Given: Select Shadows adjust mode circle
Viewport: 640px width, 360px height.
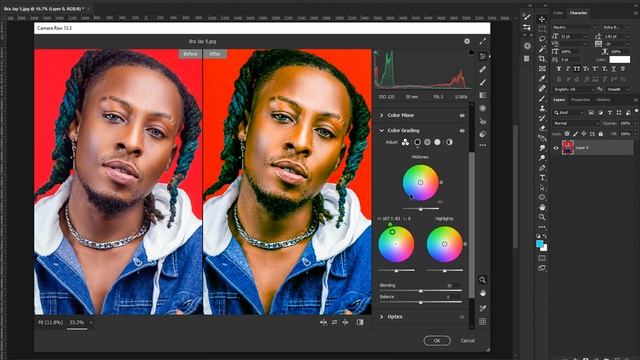Looking at the screenshot, I should [417, 142].
